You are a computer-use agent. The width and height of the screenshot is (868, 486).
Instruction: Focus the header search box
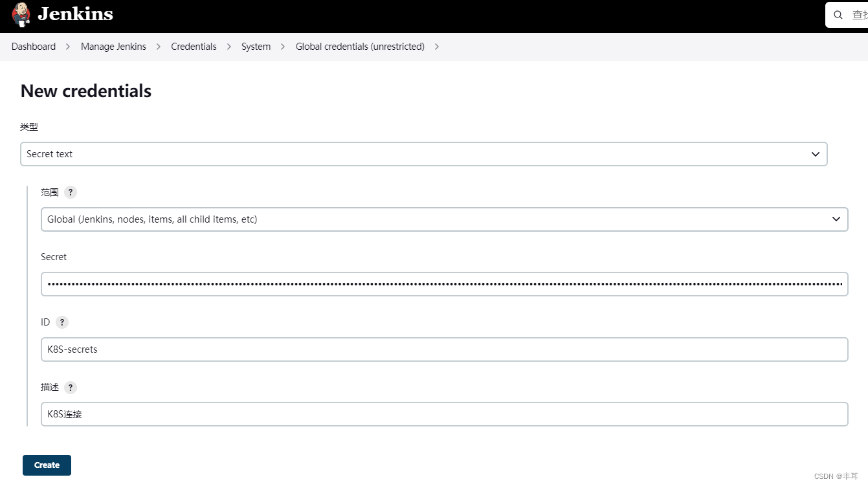(847, 15)
